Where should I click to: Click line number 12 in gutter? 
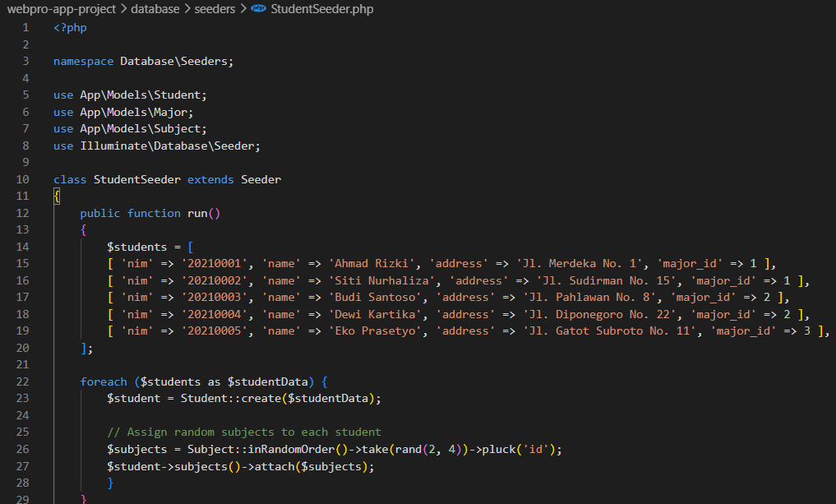(22, 213)
